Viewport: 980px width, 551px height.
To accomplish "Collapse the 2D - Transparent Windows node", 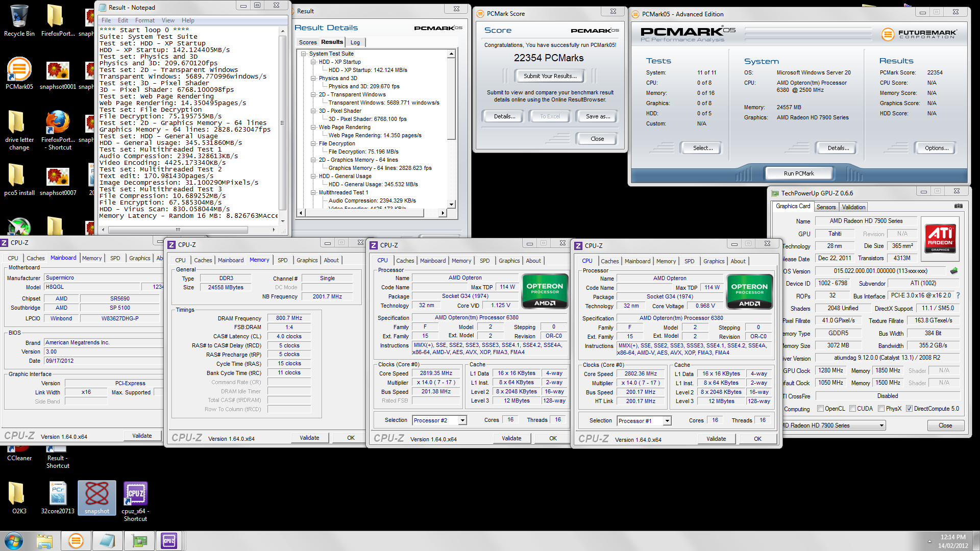I will (313, 94).
